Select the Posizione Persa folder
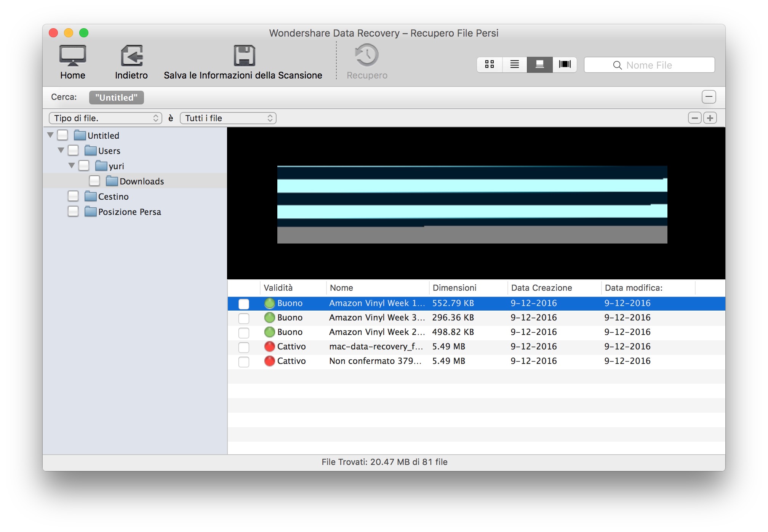 coord(130,212)
